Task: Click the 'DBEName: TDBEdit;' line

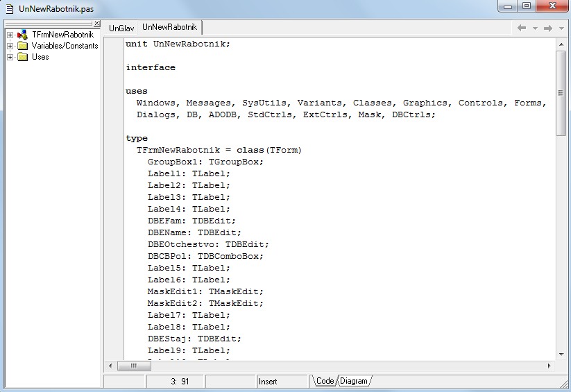Action: (194, 232)
